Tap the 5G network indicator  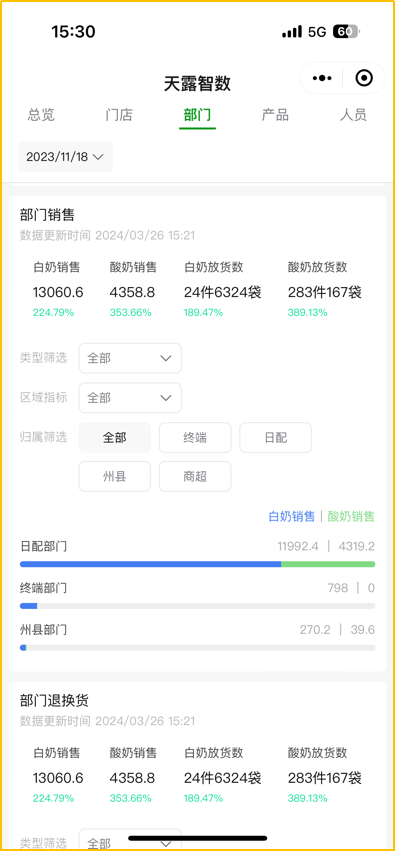tap(317, 32)
